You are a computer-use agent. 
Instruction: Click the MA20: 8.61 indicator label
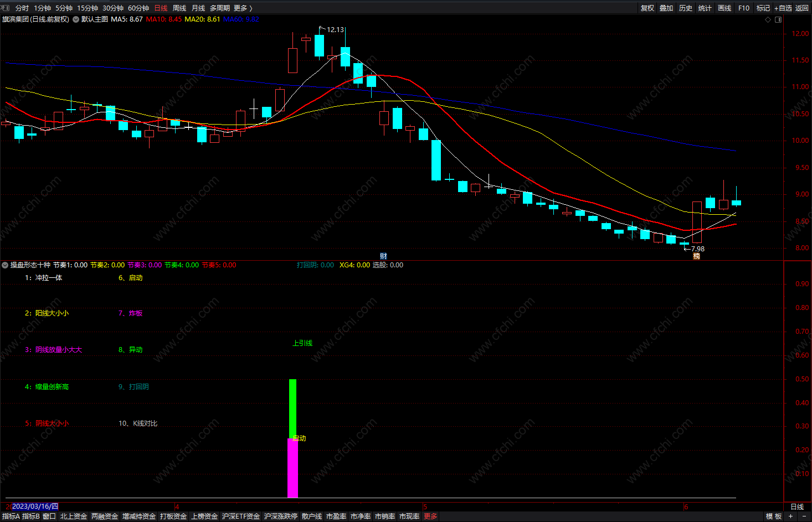pyautogui.click(x=202, y=19)
